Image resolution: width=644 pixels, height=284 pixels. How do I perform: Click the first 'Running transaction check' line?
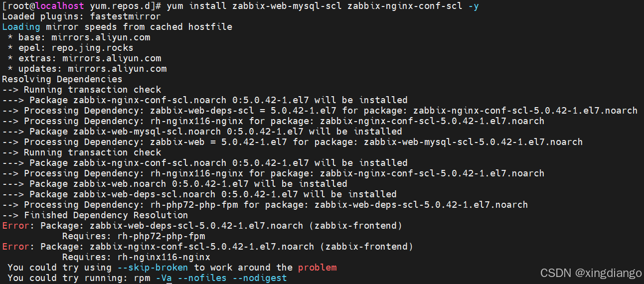point(82,90)
